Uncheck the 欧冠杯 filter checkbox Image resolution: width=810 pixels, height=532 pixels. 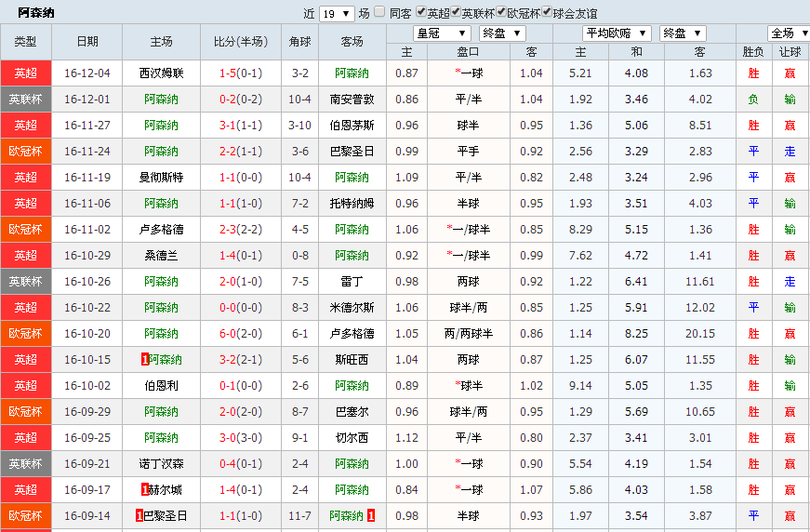501,12
